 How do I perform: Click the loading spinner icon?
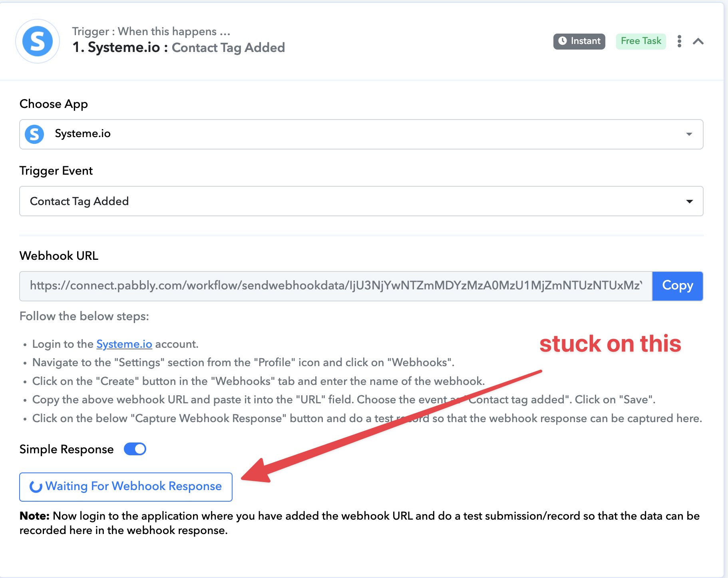[x=36, y=487]
